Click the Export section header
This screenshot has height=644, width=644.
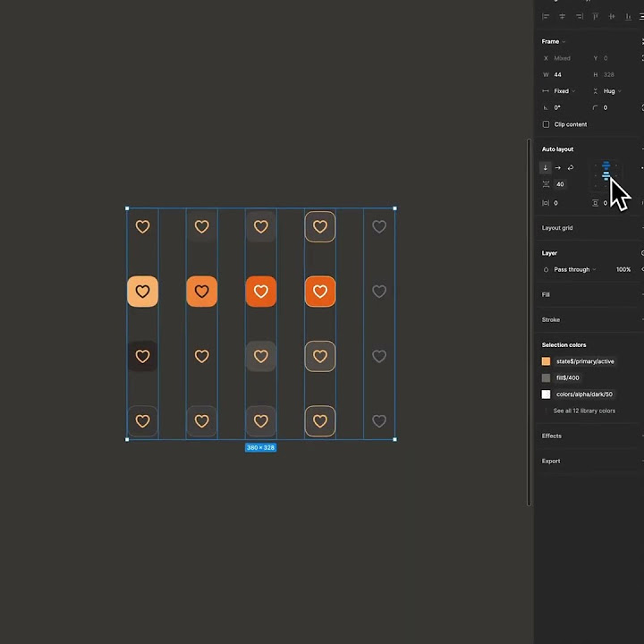click(551, 461)
